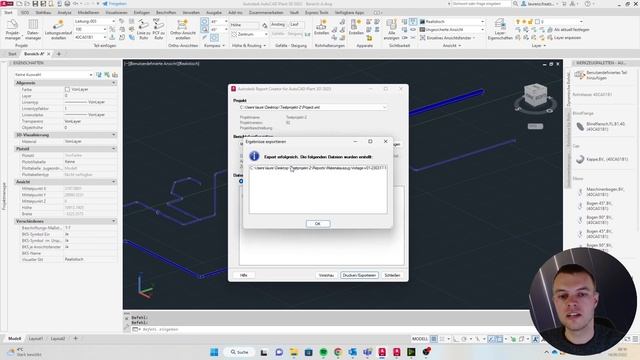Open File Explorer from the taskbar
Viewport: 640px width, 360px height.
pyautogui.click(x=294, y=352)
